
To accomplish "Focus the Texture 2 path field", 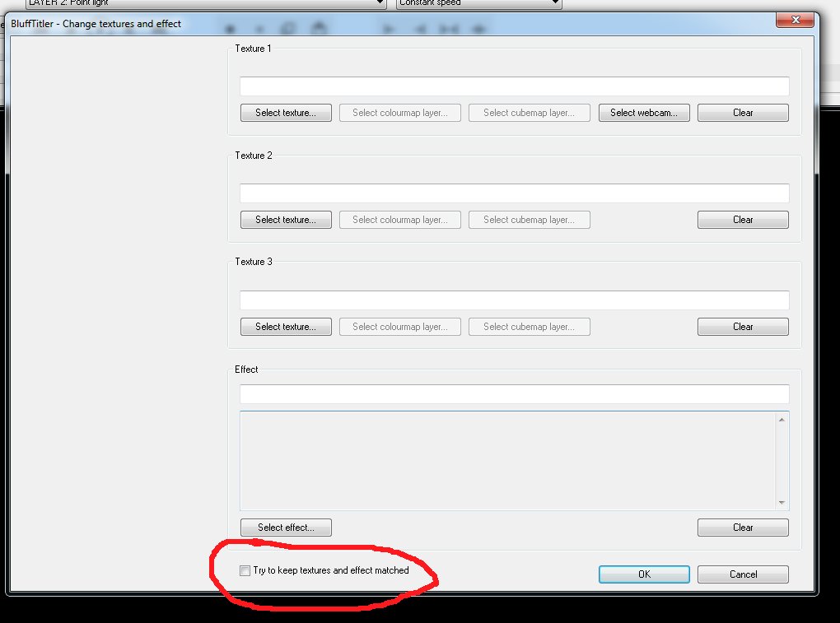I will (x=514, y=193).
